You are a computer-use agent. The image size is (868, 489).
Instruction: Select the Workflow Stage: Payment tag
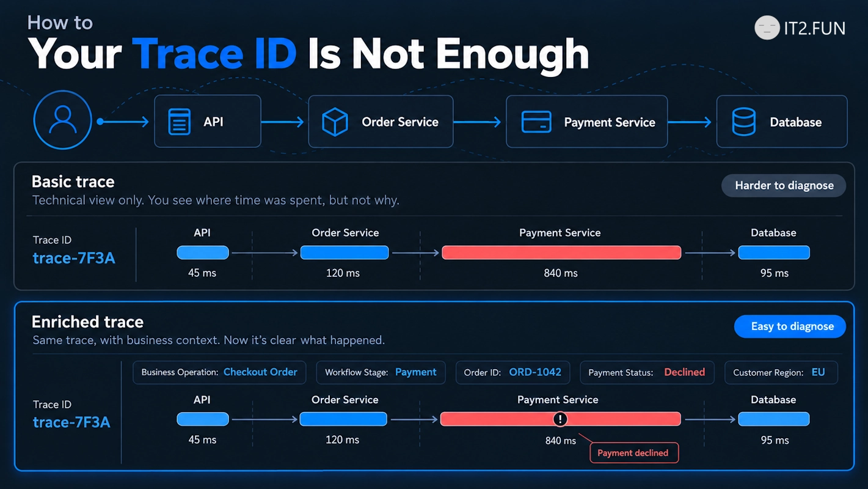click(x=381, y=372)
